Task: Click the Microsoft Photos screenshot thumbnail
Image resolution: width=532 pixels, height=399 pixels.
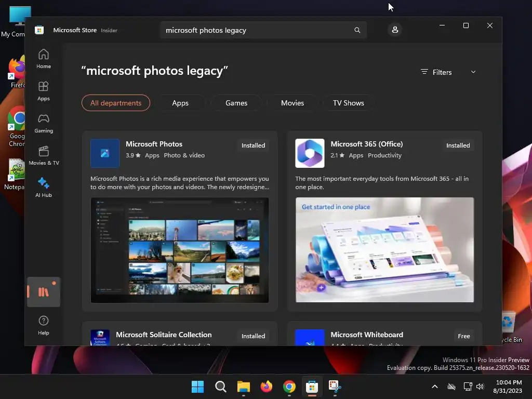Action: point(180,250)
